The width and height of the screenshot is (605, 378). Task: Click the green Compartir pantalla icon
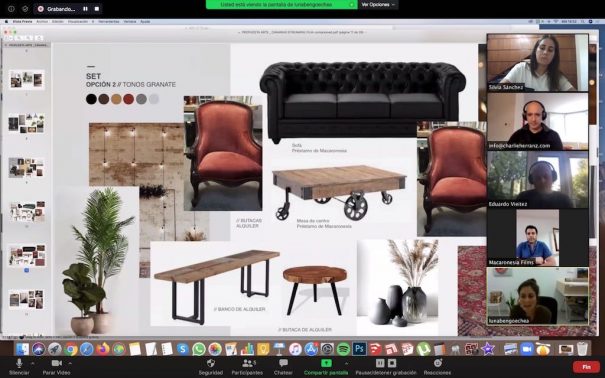(326, 363)
